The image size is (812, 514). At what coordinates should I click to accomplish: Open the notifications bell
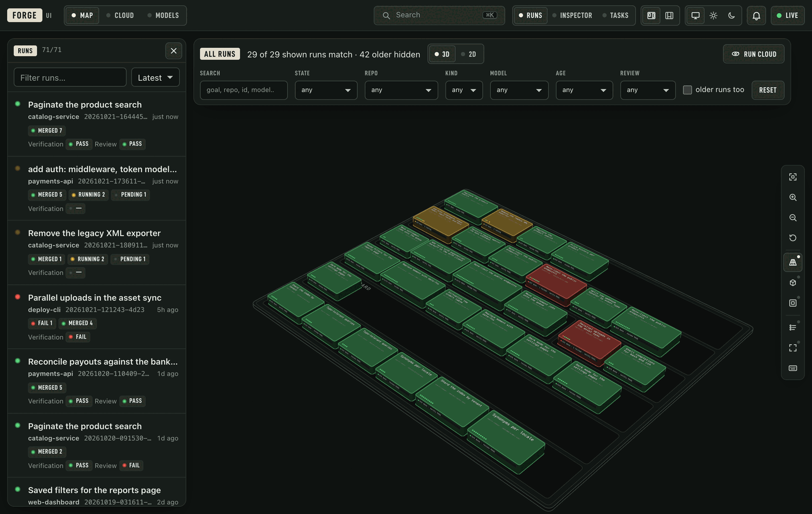click(x=756, y=16)
